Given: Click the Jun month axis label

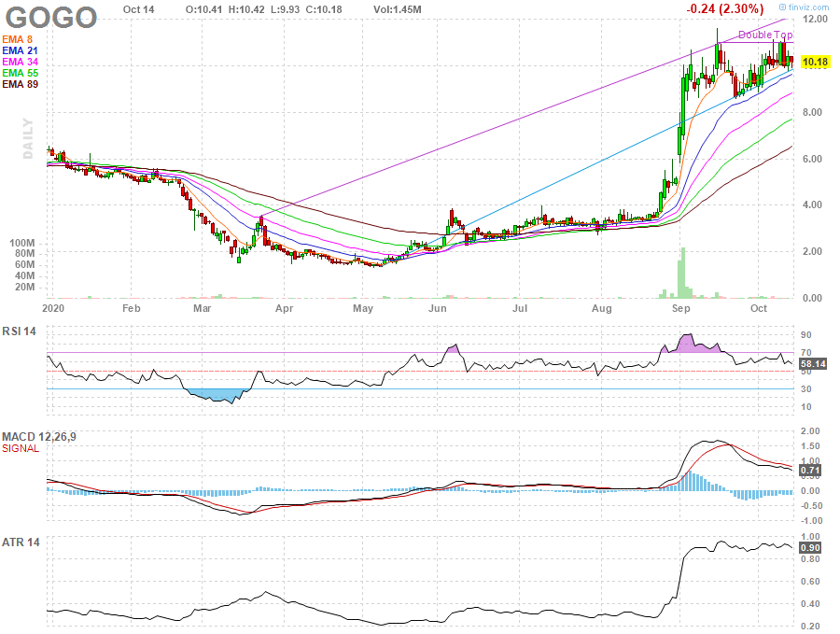Looking at the screenshot, I should point(438,308).
